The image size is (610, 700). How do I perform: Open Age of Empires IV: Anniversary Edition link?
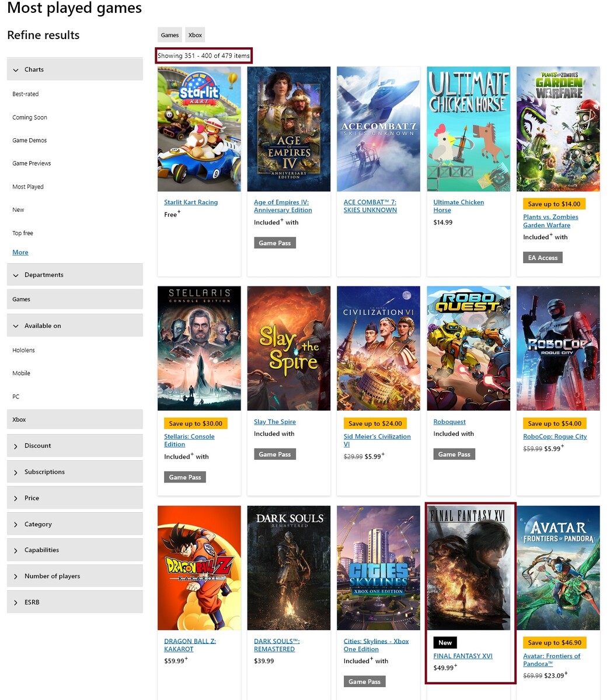tap(283, 206)
